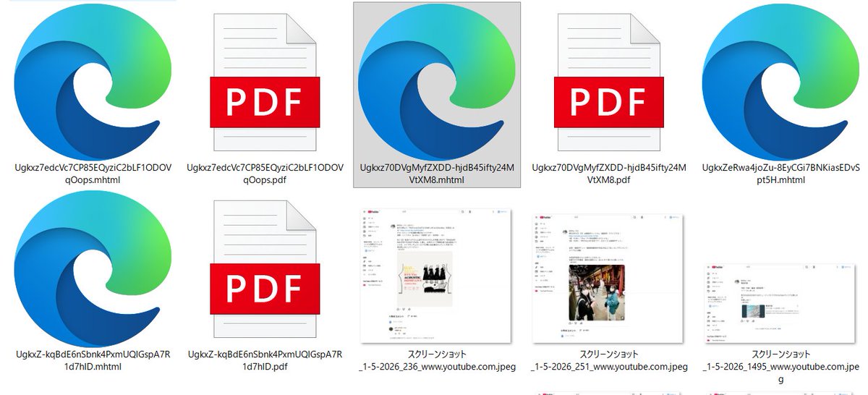The height and width of the screenshot is (395, 868).
Task: Select screenshot thumbnail _1-5-2026_236_www.youtube.com.jpeg
Action: pos(437,276)
